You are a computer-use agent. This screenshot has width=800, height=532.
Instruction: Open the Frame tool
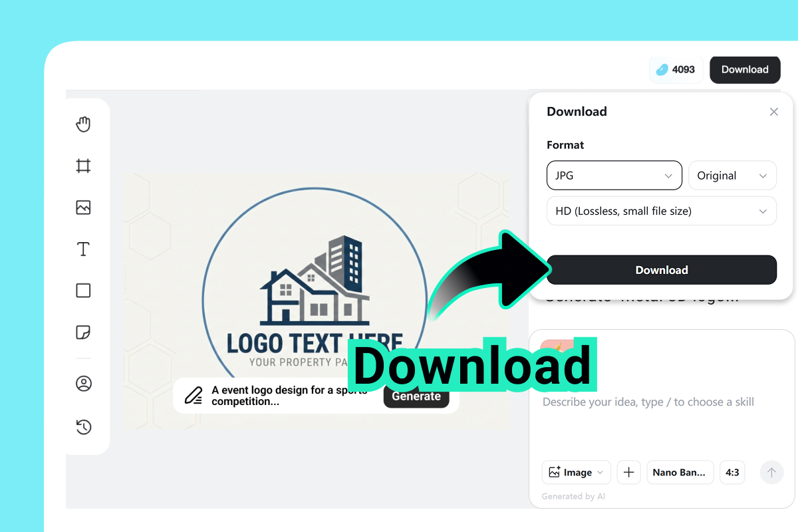point(83,166)
